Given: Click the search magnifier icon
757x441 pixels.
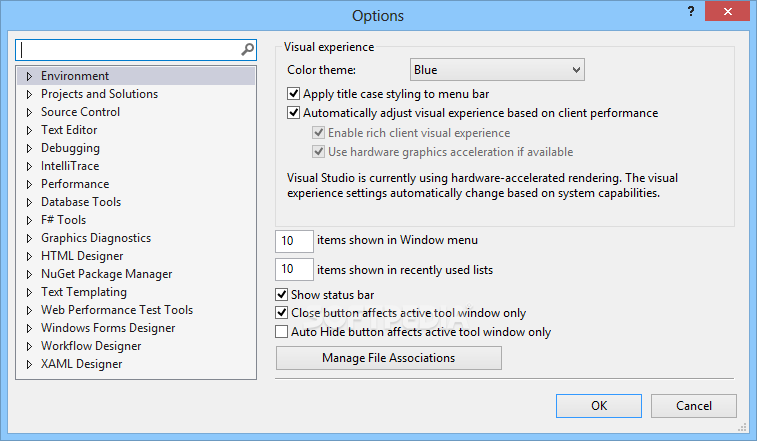Looking at the screenshot, I should 247,49.
